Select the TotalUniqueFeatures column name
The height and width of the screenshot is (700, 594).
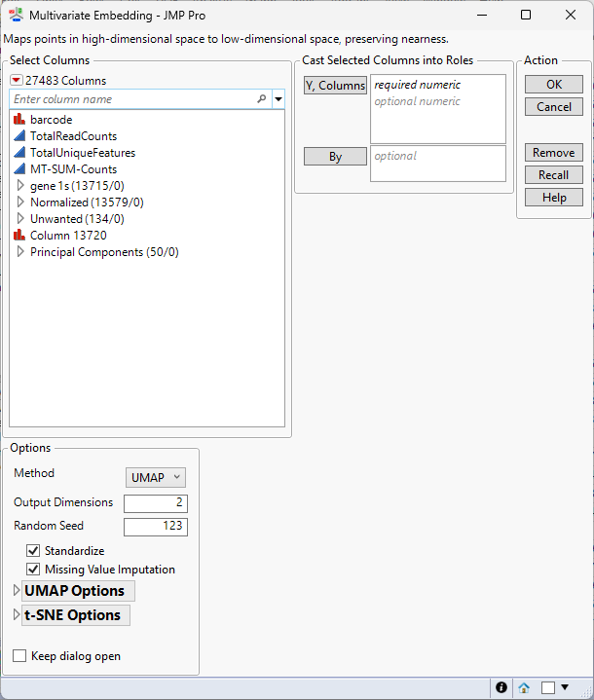83,153
